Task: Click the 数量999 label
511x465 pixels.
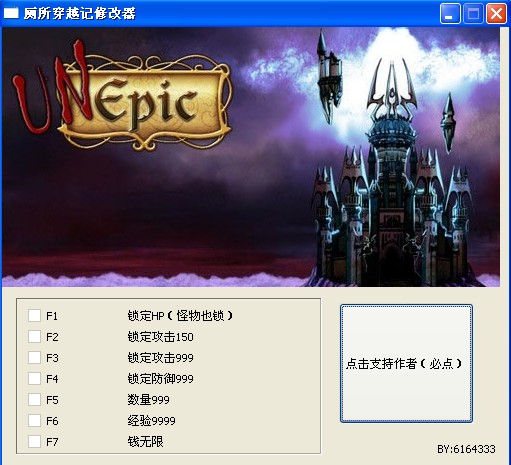Action: point(148,399)
